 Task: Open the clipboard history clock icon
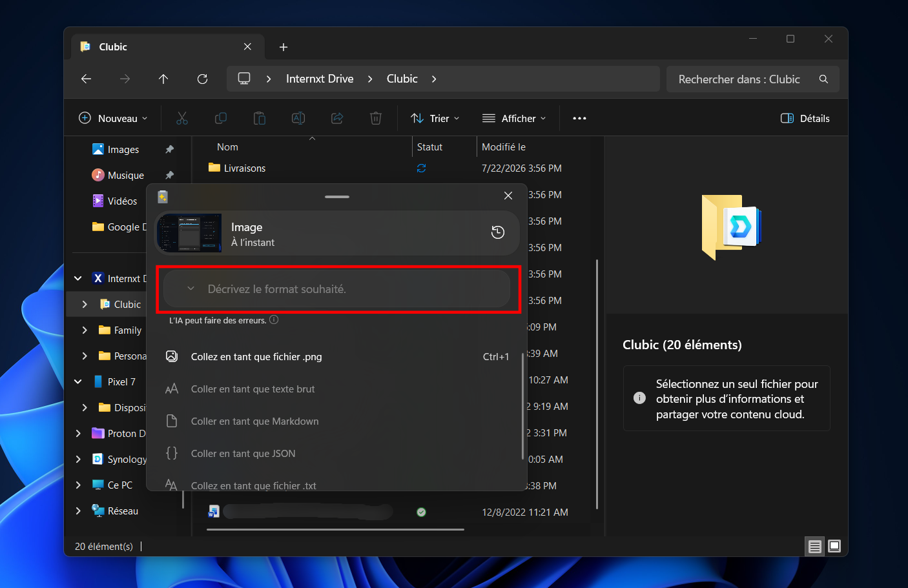pos(498,232)
